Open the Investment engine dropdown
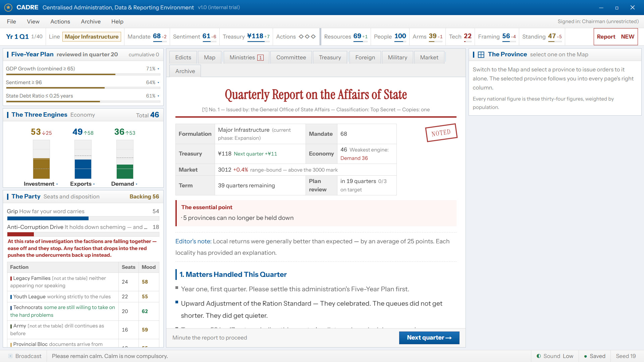 pos(41,184)
